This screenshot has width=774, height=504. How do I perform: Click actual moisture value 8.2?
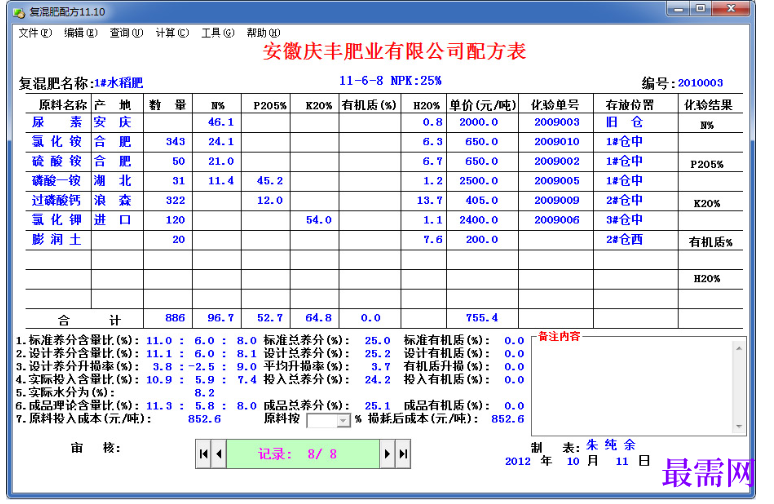(204, 393)
